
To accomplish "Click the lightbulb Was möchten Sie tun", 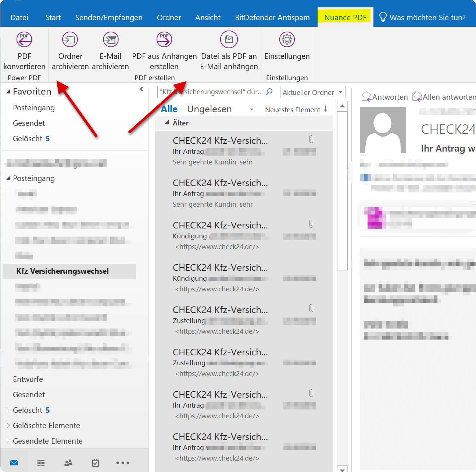I will [x=383, y=17].
